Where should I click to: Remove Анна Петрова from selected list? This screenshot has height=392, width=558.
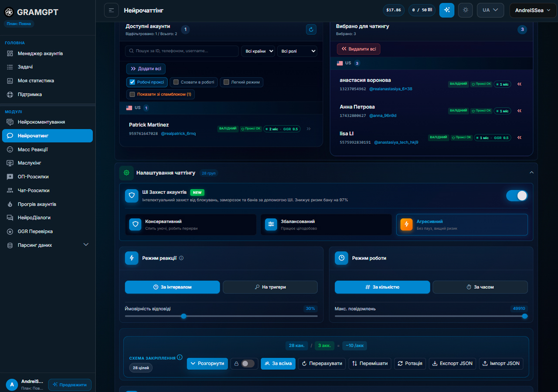pos(519,111)
